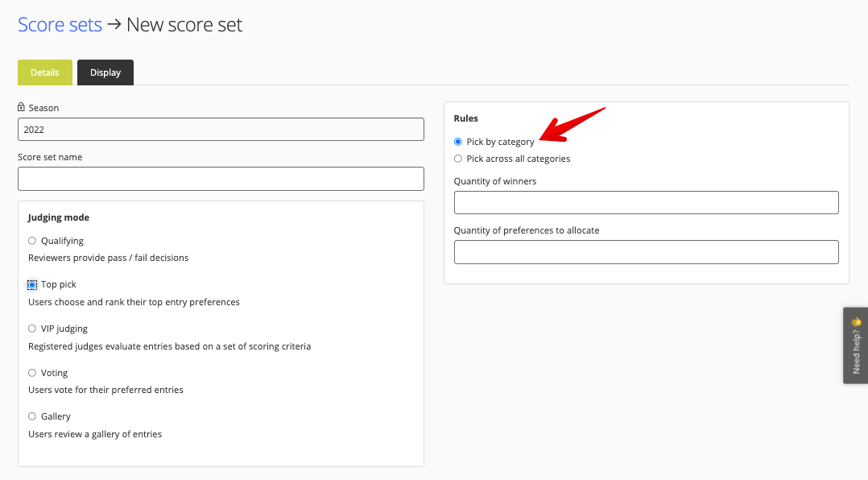The image size is (868, 480).
Task: Click the 'New score set' page title
Action: coord(184,25)
